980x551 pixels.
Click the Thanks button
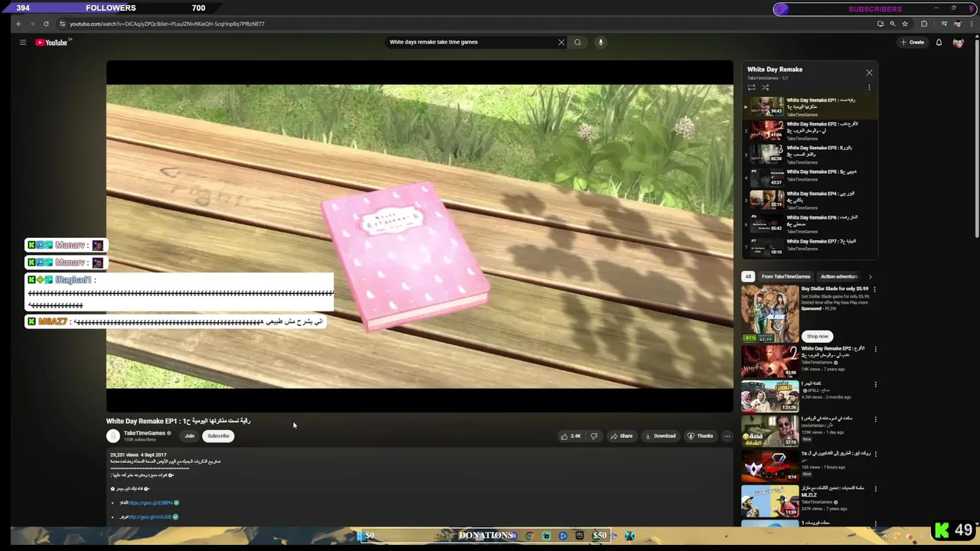[700, 436]
